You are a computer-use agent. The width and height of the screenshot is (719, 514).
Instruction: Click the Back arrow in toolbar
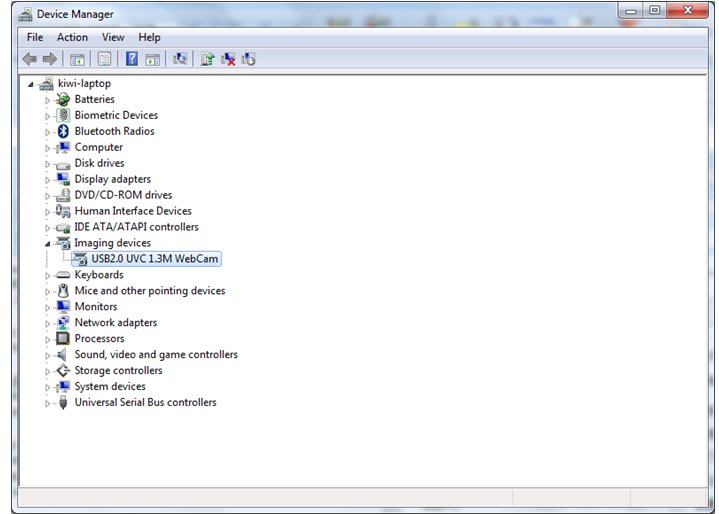point(30,59)
